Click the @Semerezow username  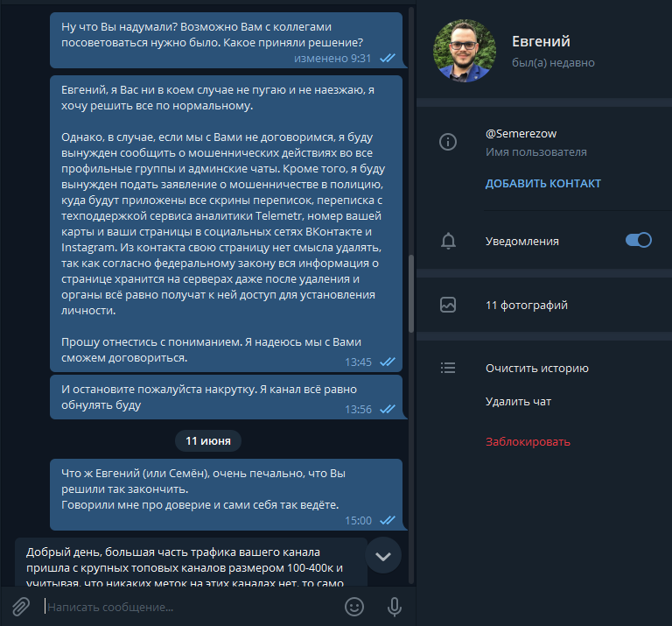coord(521,134)
